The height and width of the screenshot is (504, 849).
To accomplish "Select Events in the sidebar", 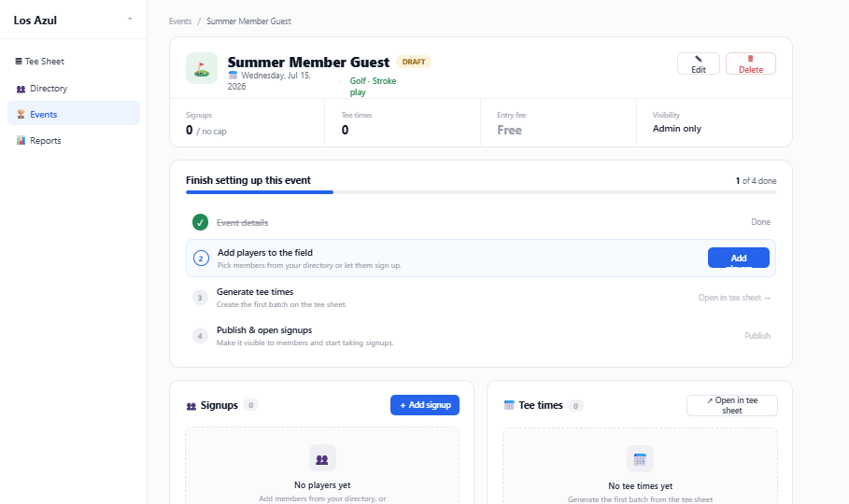I will click(74, 114).
